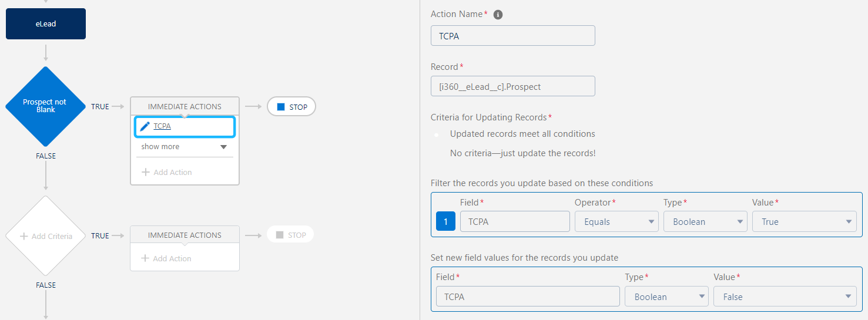Click the Action Name info icon

point(498,14)
